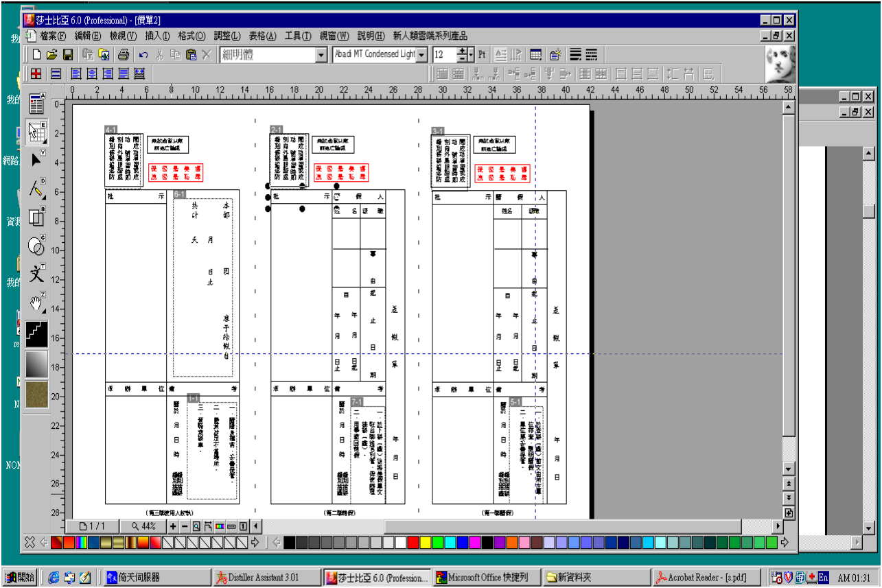This screenshot has width=882, height=588.
Task: Save the document with the floppy disk icon
Action: [68, 55]
